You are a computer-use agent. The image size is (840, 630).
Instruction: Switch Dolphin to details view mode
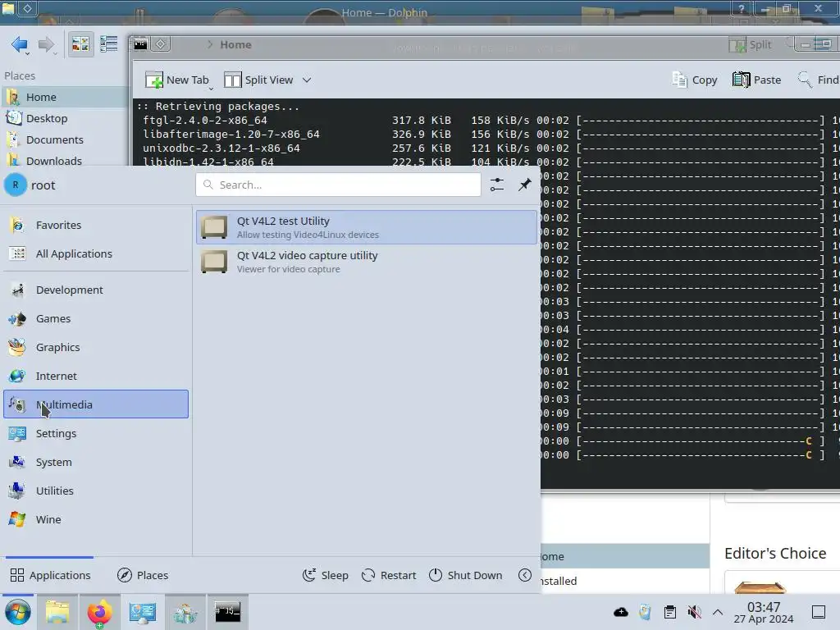pyautogui.click(x=109, y=44)
